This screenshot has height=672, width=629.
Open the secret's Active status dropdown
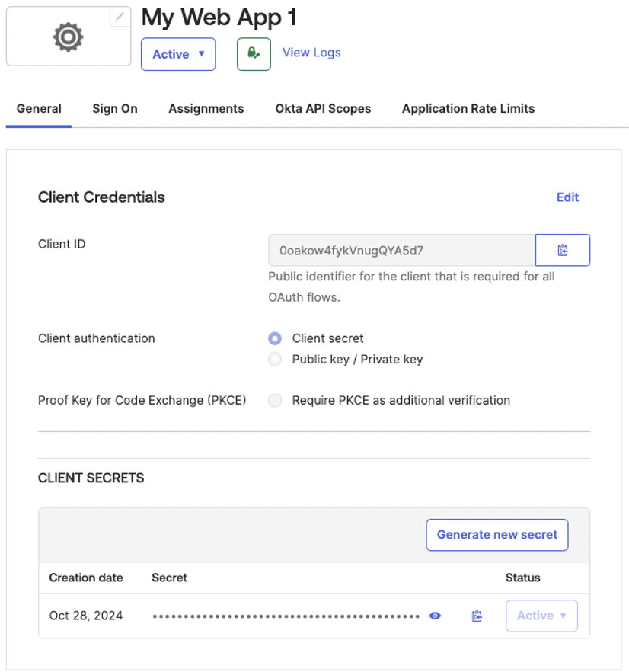(x=541, y=616)
